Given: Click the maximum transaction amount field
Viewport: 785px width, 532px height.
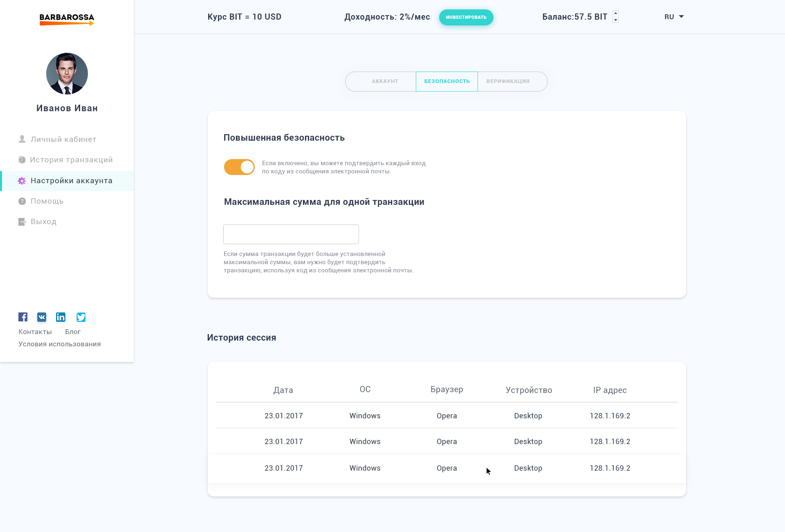Looking at the screenshot, I should [291, 234].
